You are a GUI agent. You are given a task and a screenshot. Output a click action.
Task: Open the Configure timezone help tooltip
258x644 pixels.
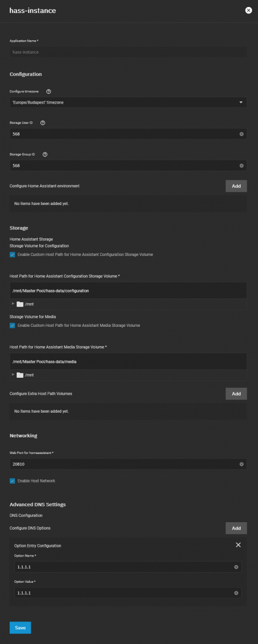click(48, 91)
